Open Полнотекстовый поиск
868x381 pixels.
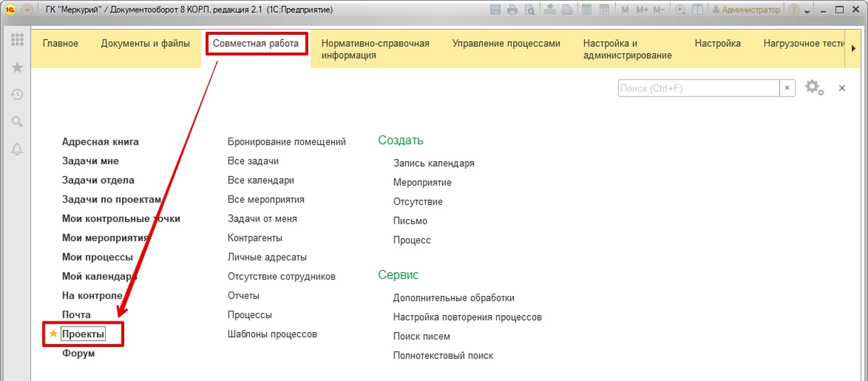click(443, 355)
